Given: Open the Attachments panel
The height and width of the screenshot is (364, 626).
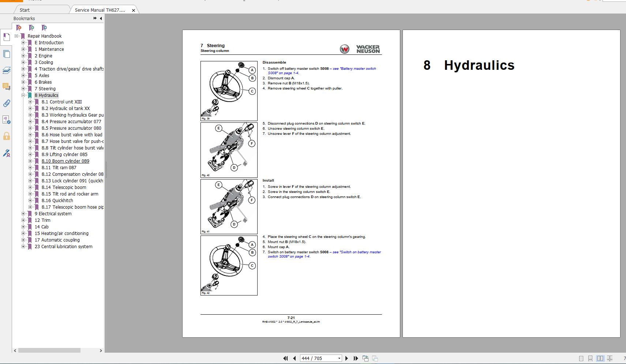Looking at the screenshot, I should pyautogui.click(x=7, y=103).
